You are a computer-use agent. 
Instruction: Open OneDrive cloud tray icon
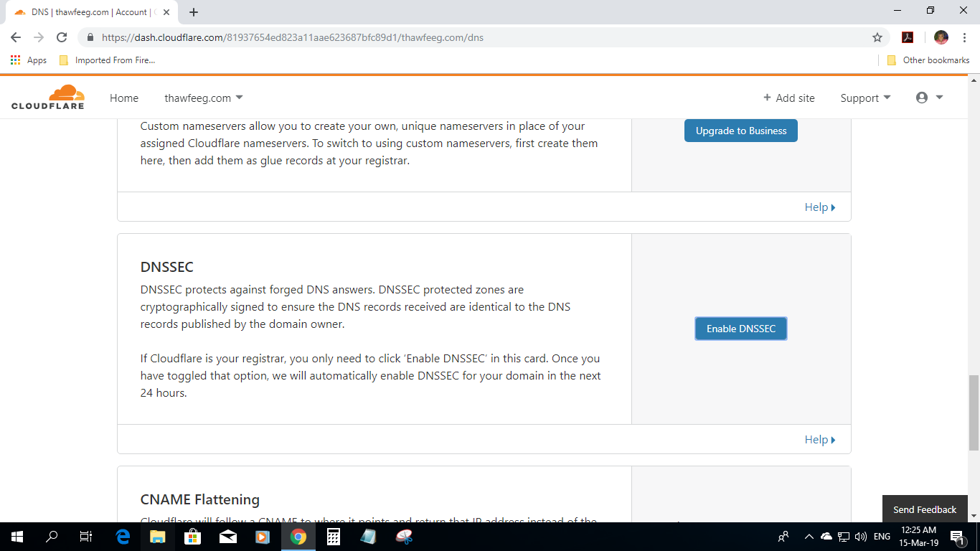(826, 537)
